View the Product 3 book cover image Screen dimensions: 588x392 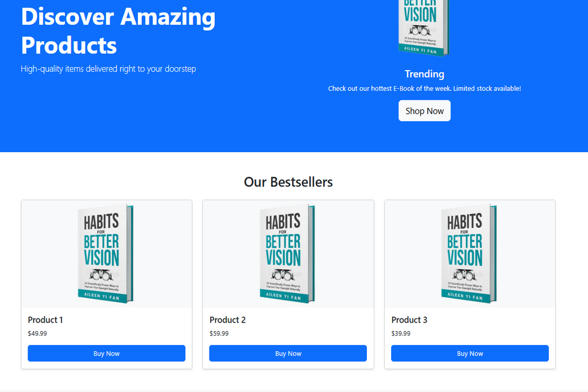469,254
